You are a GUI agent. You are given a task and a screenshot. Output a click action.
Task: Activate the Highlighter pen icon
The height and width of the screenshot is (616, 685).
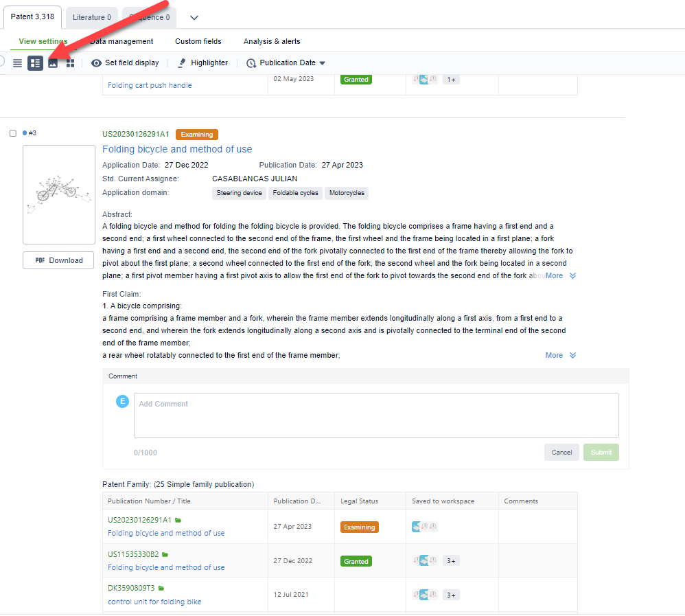pyautogui.click(x=182, y=63)
